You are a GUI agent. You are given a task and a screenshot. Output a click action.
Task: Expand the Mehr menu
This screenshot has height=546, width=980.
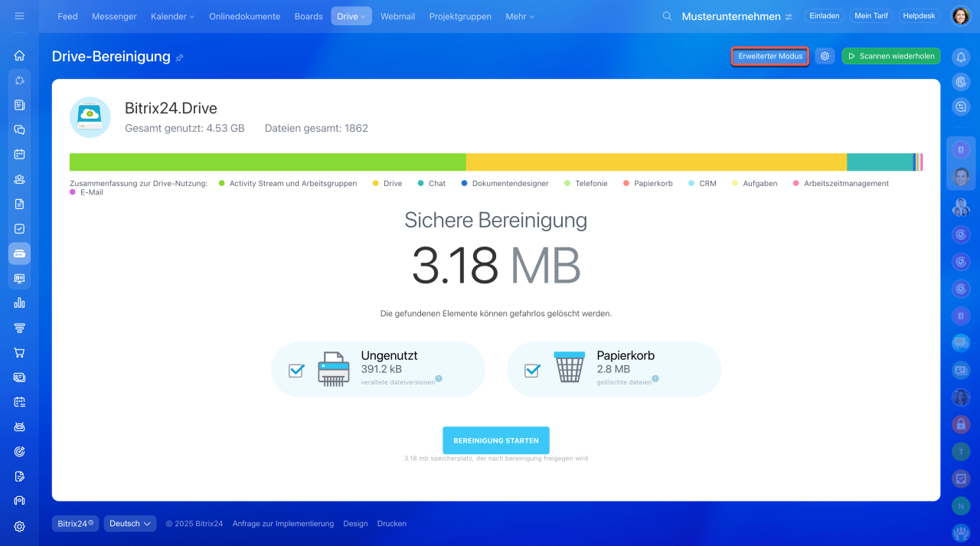point(520,16)
